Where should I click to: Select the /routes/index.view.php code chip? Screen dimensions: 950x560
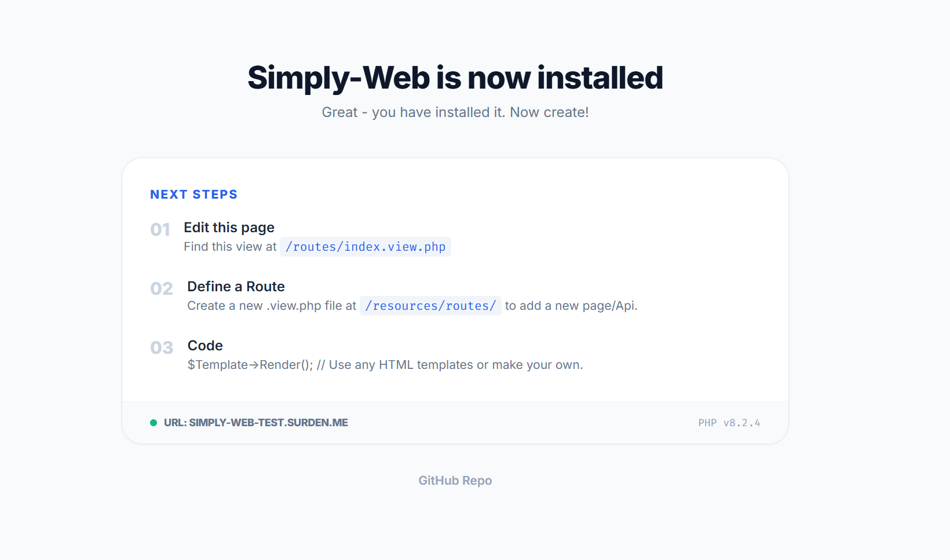(366, 247)
